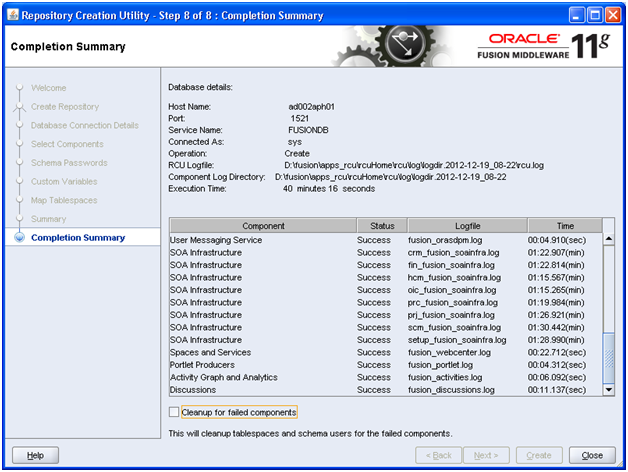The width and height of the screenshot is (628, 472).
Task: Select the Schema Passwords step
Action: [69, 163]
